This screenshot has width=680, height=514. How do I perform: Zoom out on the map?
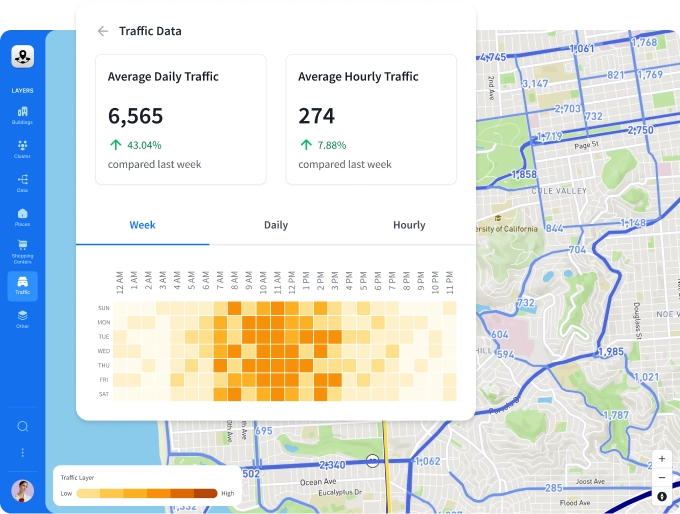pos(661,477)
